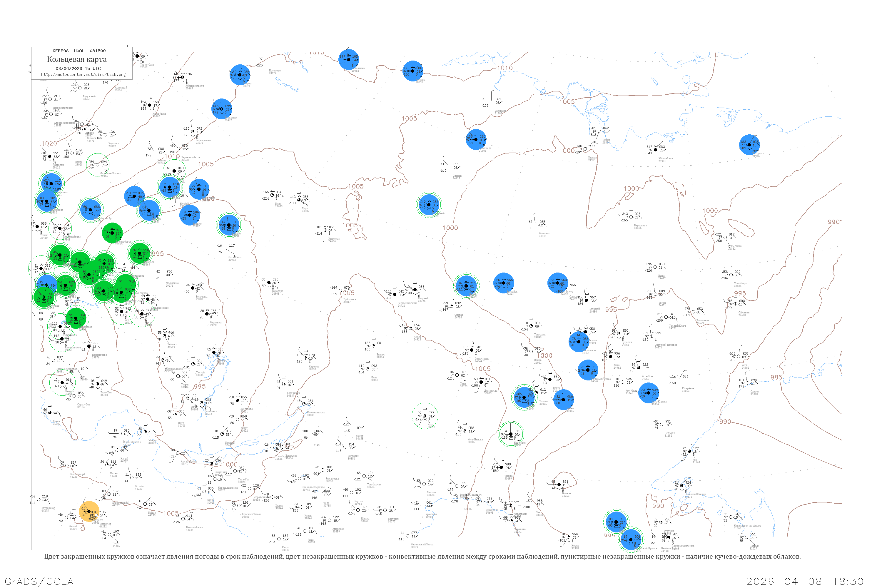Click the 08/04/2026 15 UTC date text
Image resolution: width=882 pixels, height=588 pixels.
[x=78, y=69]
